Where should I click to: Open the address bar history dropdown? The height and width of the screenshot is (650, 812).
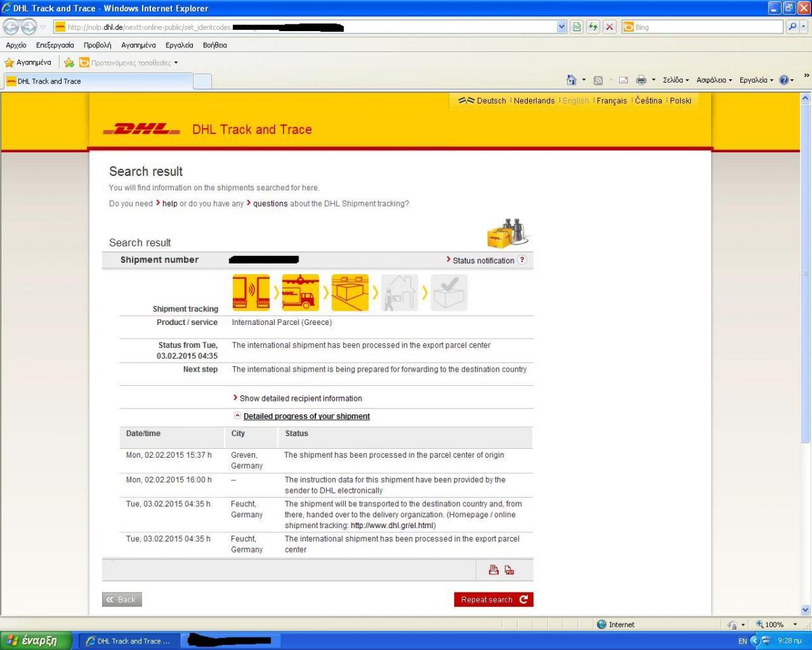561,28
